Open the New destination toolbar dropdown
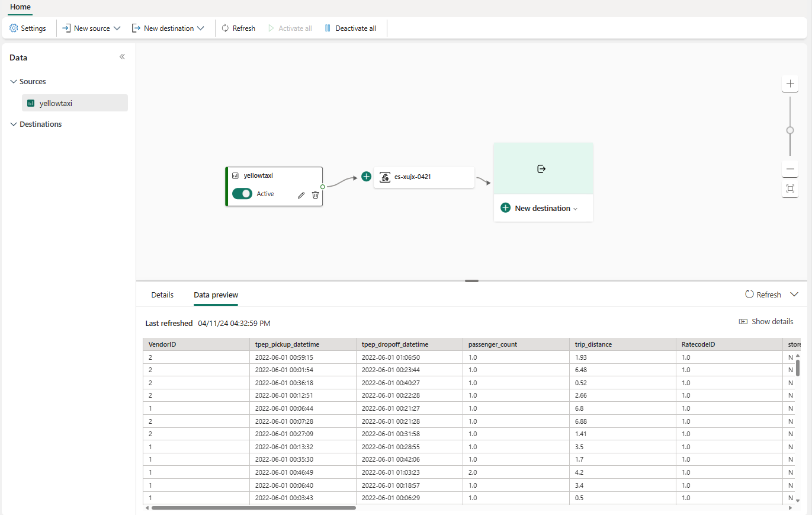The image size is (812, 515). click(168, 28)
